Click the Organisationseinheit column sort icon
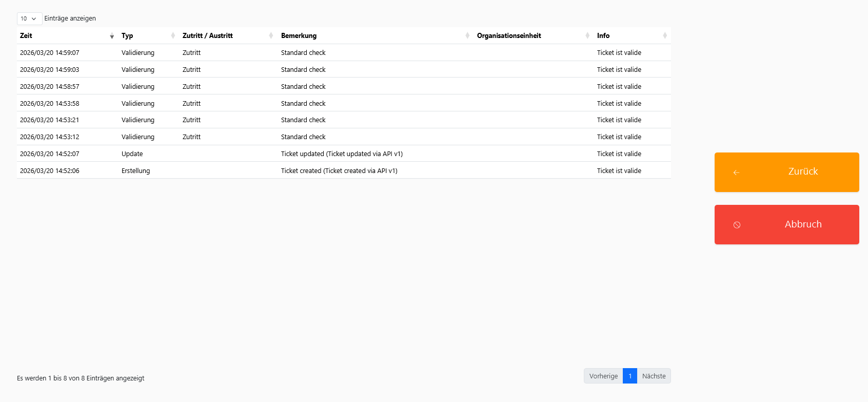The height and width of the screenshot is (402, 868). point(587,36)
